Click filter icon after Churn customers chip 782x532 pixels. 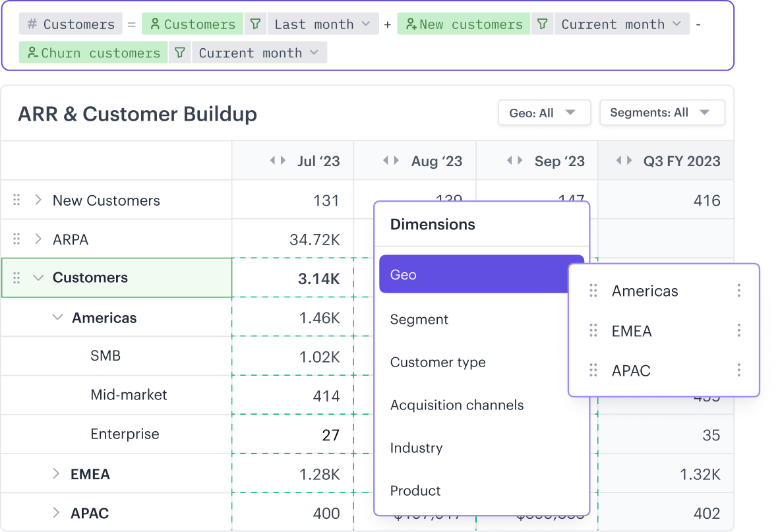[x=179, y=53]
